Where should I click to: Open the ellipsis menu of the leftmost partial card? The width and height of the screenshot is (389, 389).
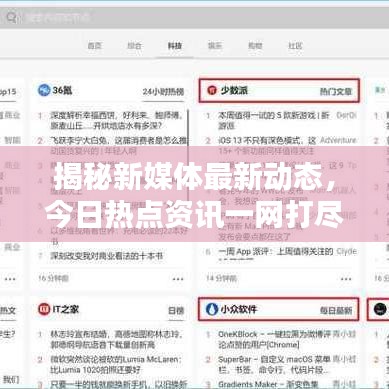10,279
